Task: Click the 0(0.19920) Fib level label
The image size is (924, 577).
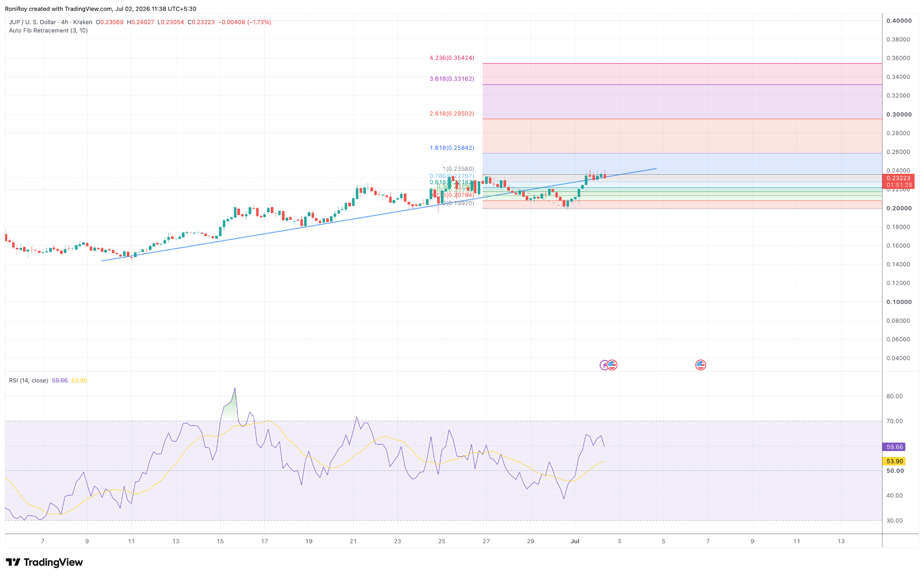Action: (458, 203)
